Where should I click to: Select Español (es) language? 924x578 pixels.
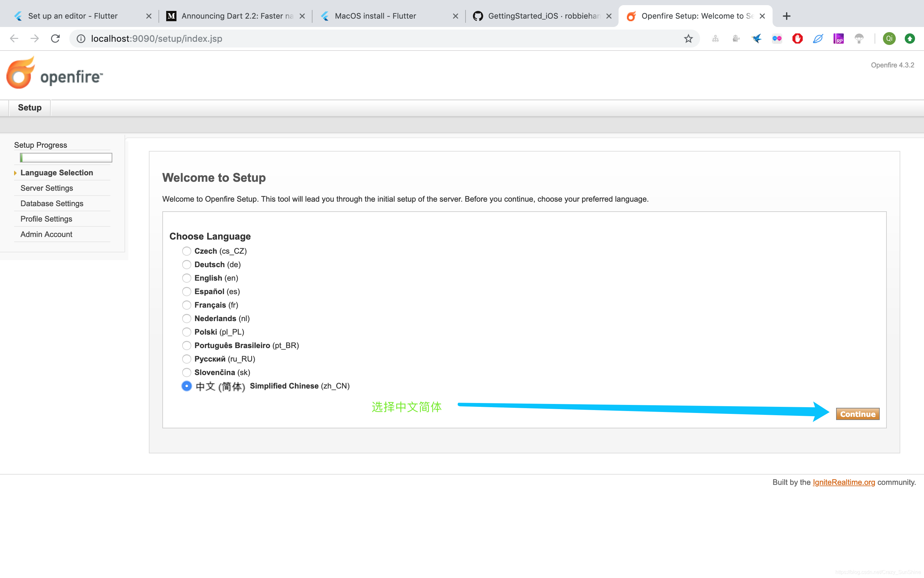(x=186, y=292)
